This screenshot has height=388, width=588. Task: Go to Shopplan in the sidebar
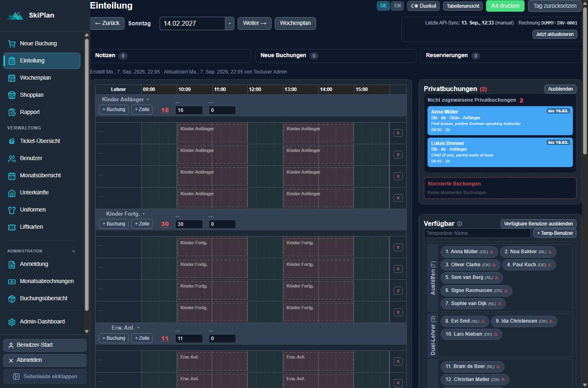[x=42, y=95]
